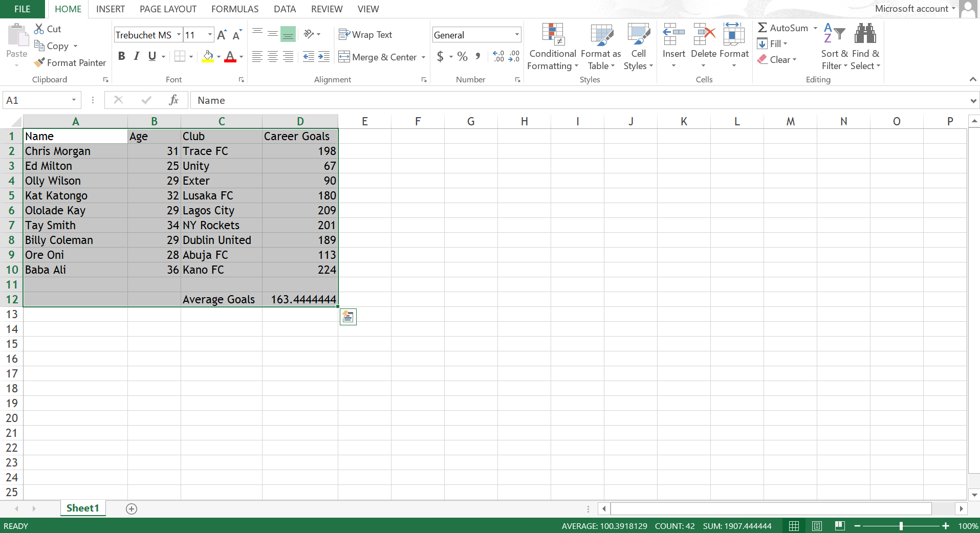Click the horizontal scrollbar
This screenshot has width=980, height=533.
click(x=771, y=508)
